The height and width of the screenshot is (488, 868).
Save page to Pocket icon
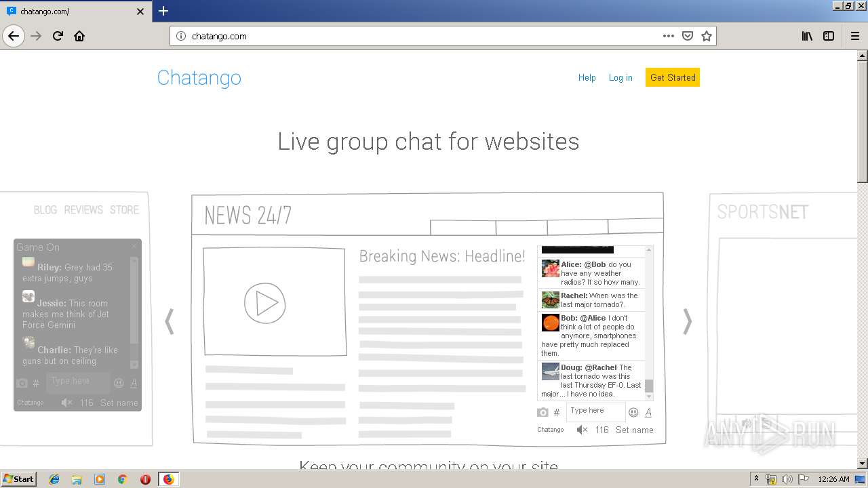tap(688, 36)
